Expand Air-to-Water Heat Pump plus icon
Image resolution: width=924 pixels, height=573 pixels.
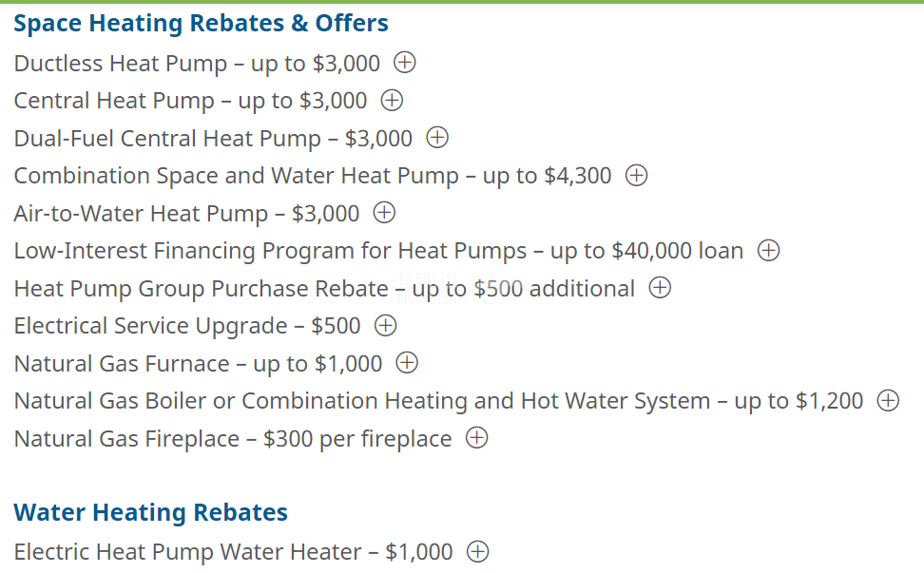pos(384,213)
